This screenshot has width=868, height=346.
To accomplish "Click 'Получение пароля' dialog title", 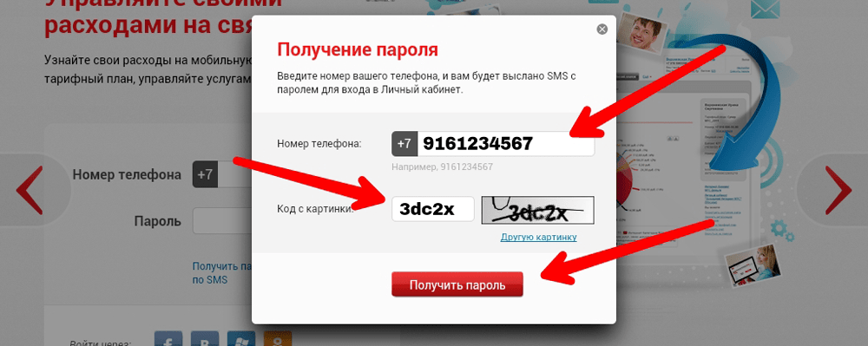I will pyautogui.click(x=358, y=49).
